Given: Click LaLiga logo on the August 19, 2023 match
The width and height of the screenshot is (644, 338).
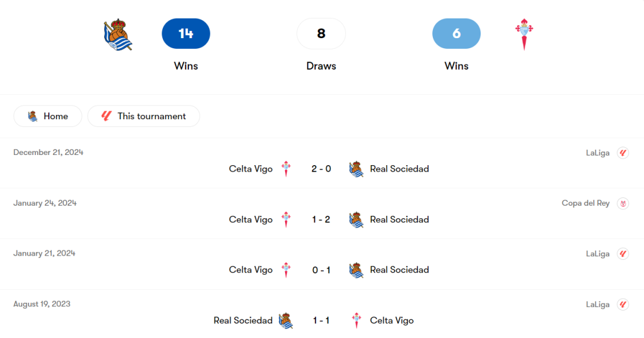Looking at the screenshot, I should tap(623, 305).
